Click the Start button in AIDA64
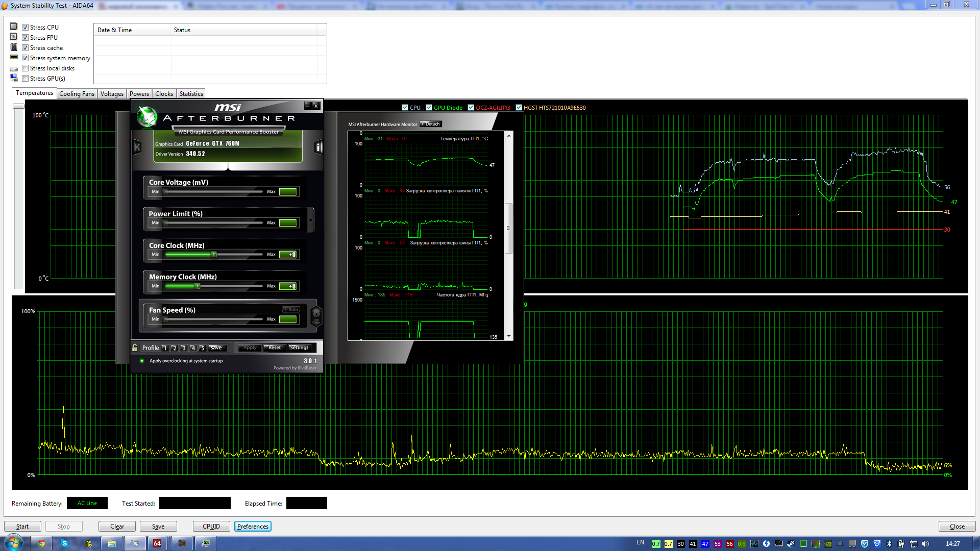Screen dimensions: 980x551 click(22, 527)
